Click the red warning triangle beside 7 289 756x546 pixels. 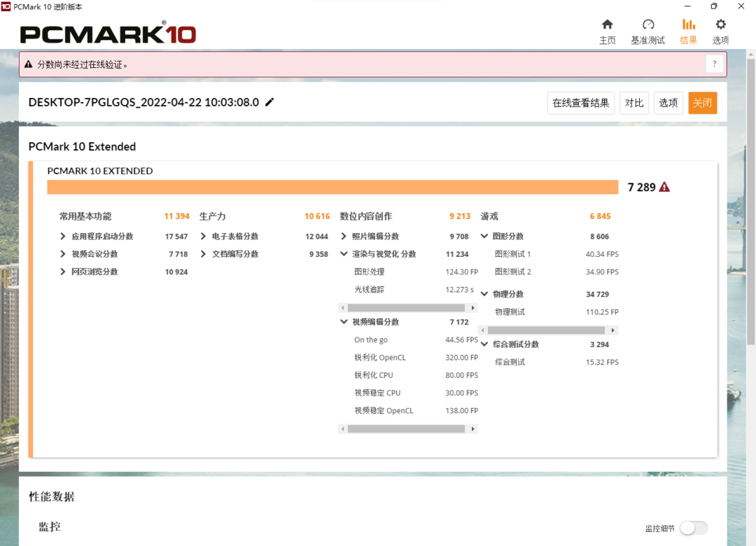[664, 187]
